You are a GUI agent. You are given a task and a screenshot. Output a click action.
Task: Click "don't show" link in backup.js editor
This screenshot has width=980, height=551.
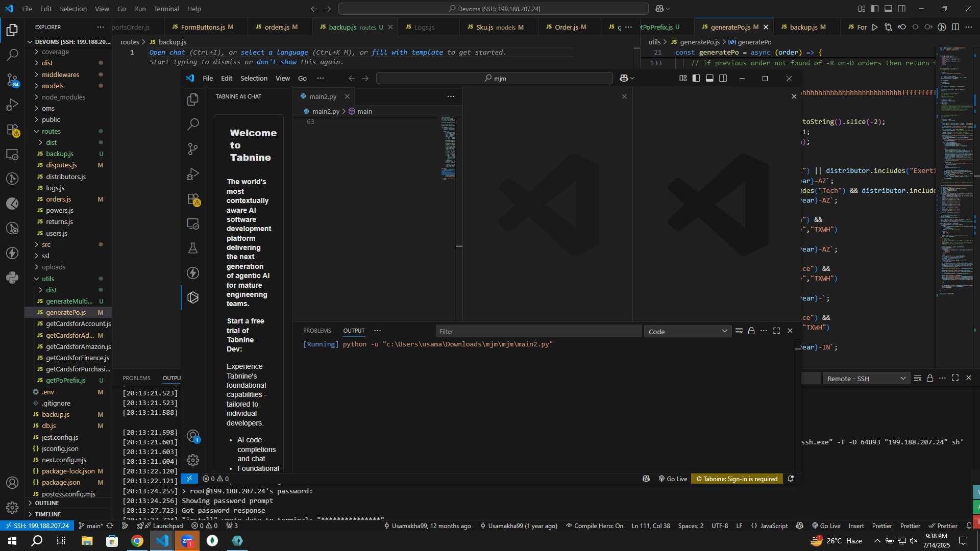tap(277, 62)
